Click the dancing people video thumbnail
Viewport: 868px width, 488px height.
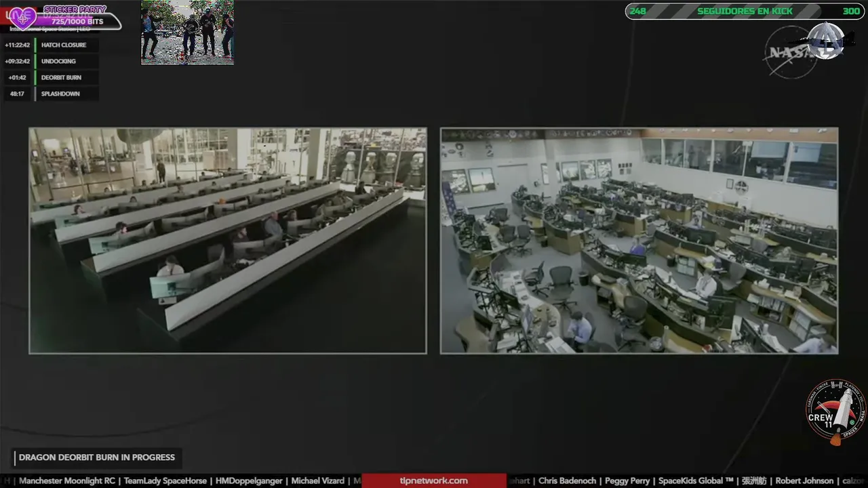point(187,33)
